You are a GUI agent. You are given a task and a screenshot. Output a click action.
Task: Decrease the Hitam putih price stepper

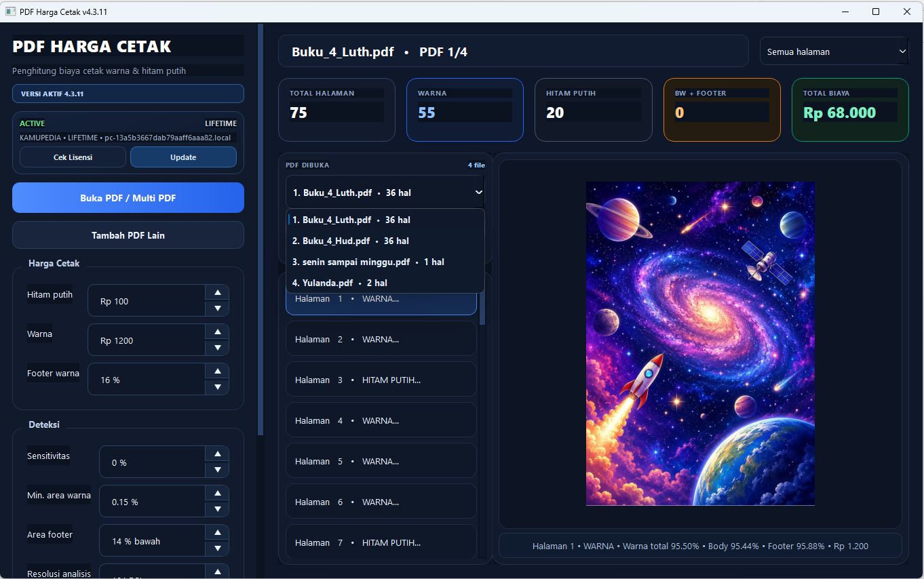tap(217, 308)
